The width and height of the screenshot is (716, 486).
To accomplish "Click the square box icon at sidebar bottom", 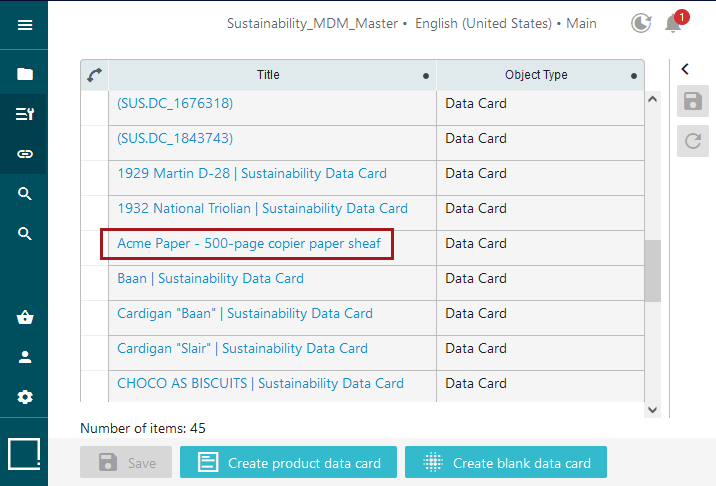I will [24, 454].
